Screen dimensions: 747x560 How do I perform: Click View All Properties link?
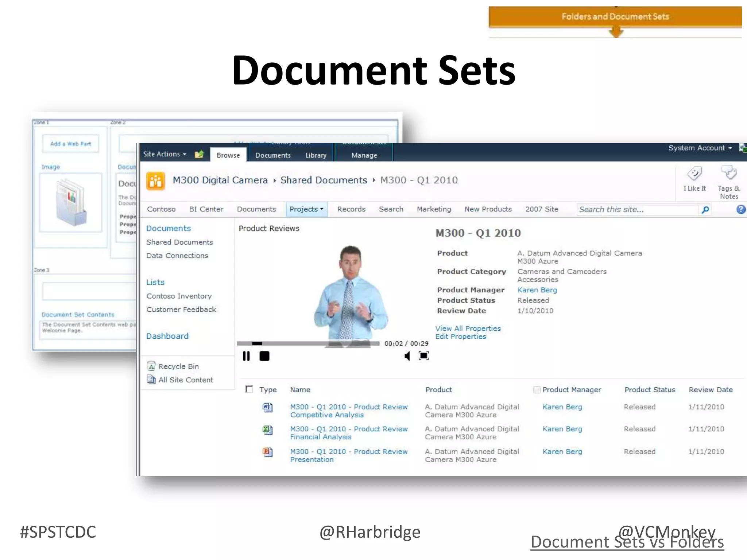pyautogui.click(x=468, y=328)
